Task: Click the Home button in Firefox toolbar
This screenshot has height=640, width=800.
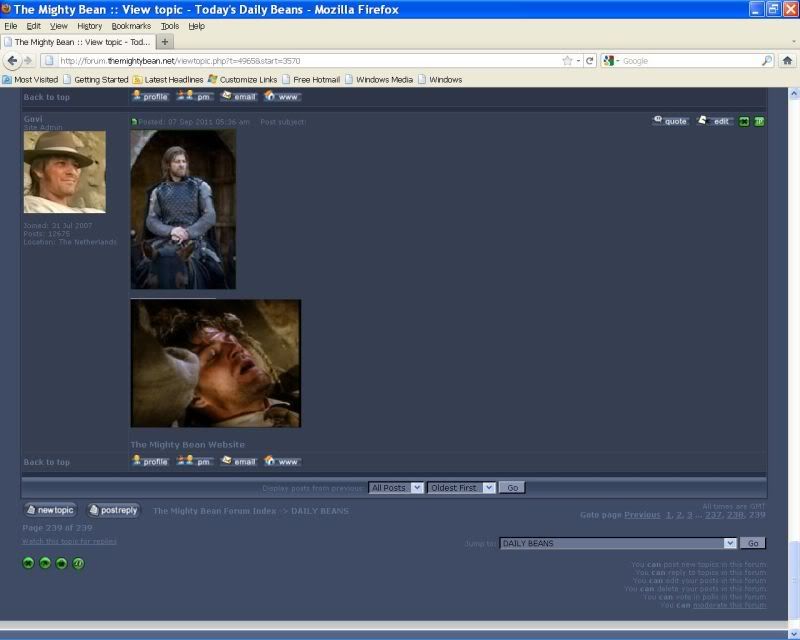Action: 787,61
